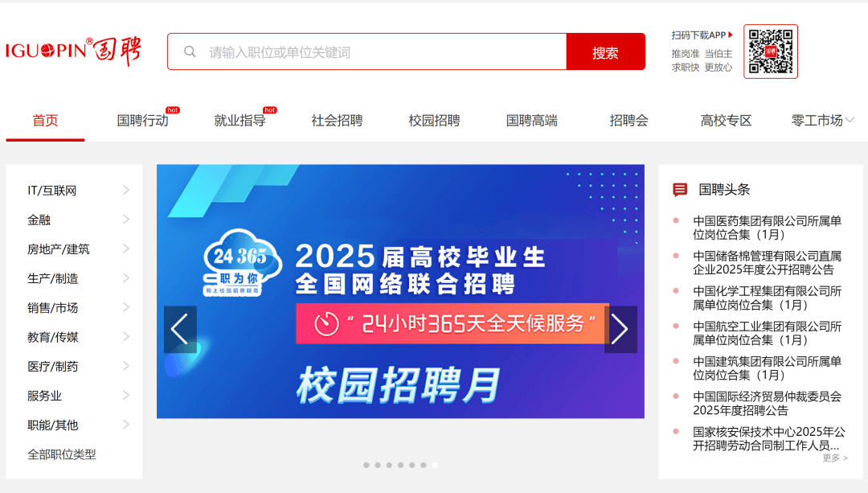
Task: Select the fourth carousel dot indicator
Action: click(401, 466)
